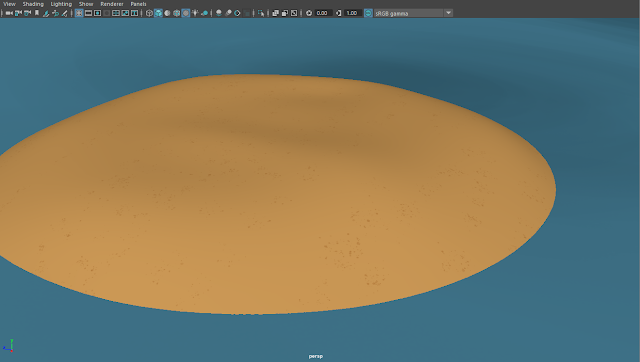Select the Grease Pencil tool icon

tap(64, 13)
